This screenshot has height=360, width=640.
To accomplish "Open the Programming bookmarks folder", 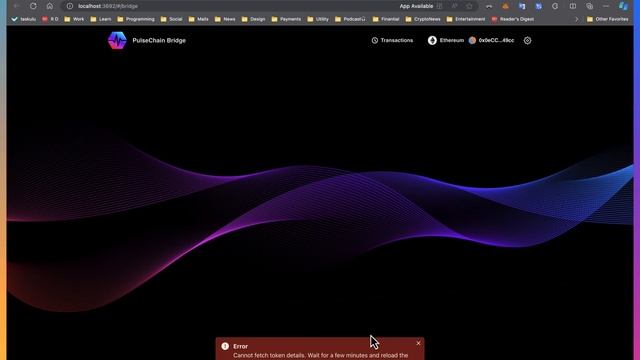I will coord(136,19).
